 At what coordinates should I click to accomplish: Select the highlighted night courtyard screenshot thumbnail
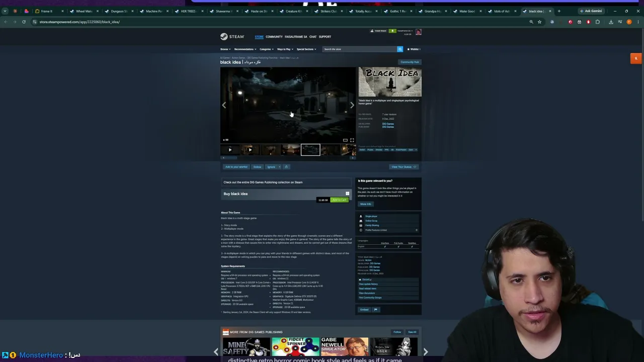[310, 150]
